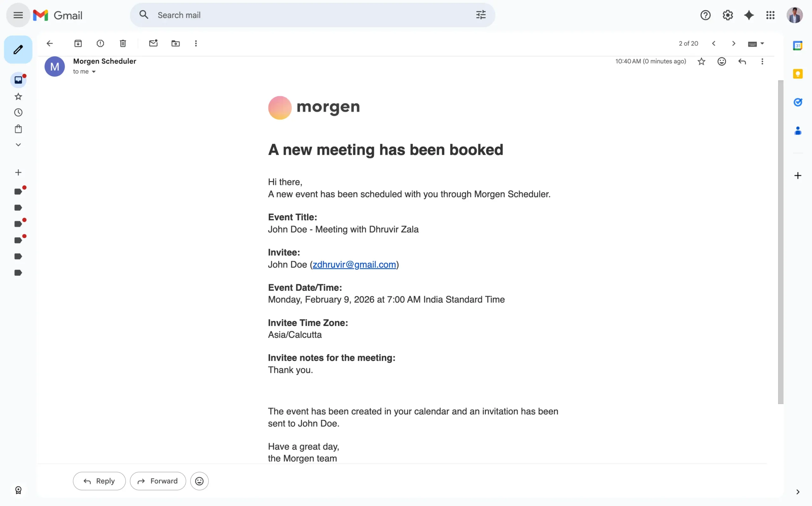
Task: Delete the open email
Action: click(122, 43)
